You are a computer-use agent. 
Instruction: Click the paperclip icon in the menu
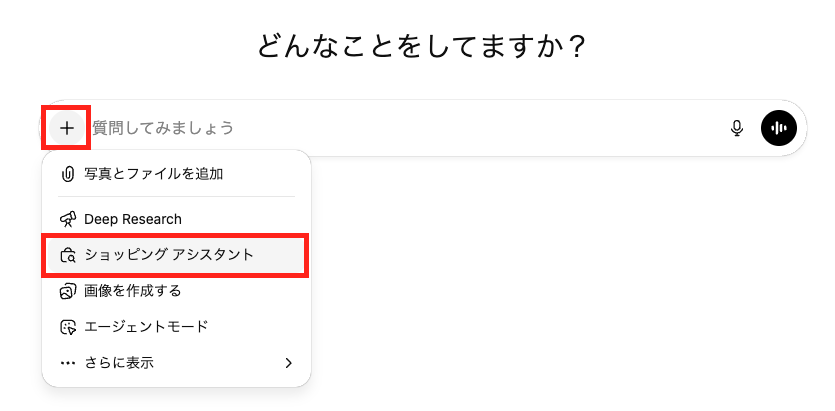click(x=68, y=174)
